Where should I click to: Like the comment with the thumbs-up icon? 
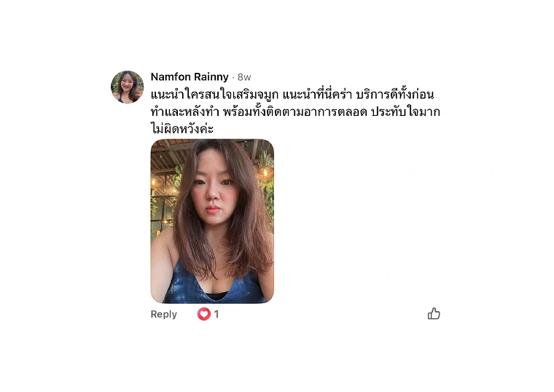(434, 313)
